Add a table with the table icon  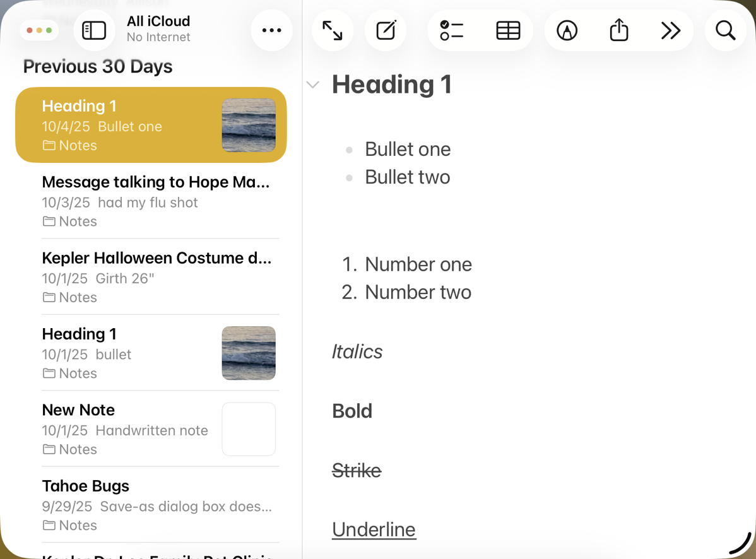tap(509, 30)
